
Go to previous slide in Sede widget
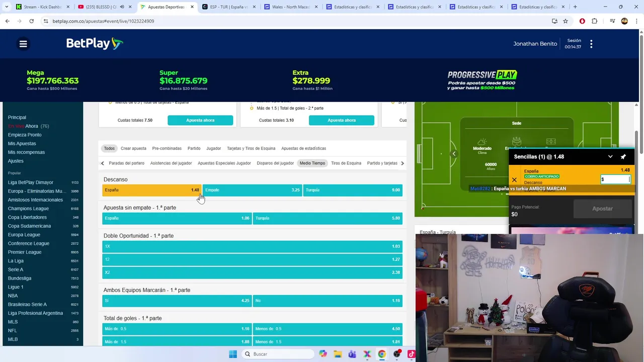coord(454,154)
